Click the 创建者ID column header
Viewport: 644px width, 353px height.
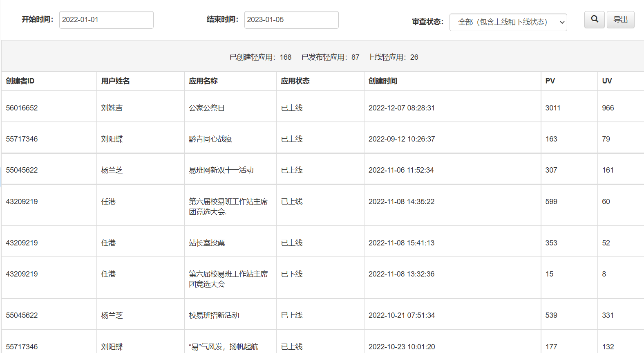(x=20, y=81)
